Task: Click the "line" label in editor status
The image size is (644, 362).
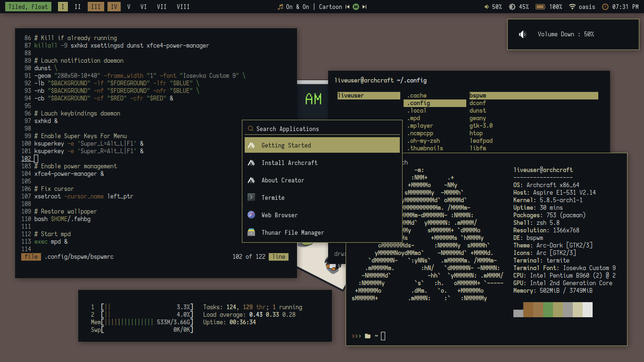Action: (279, 257)
